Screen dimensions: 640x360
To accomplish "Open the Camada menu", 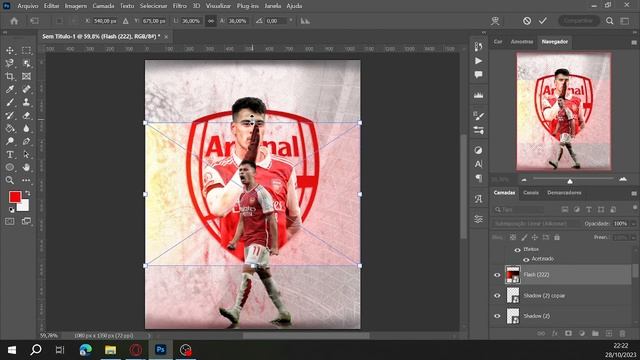I will [103, 6].
